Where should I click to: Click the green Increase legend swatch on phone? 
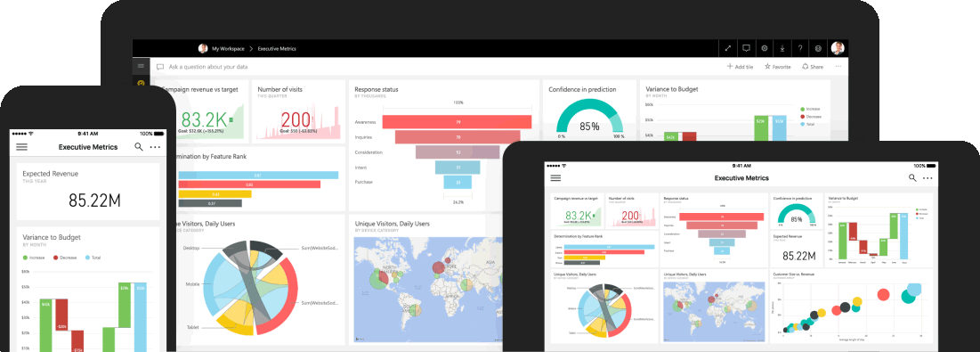[x=26, y=258]
